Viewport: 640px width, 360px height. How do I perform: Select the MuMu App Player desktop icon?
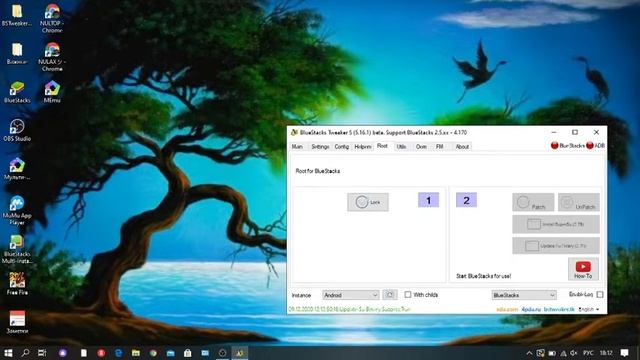17,211
